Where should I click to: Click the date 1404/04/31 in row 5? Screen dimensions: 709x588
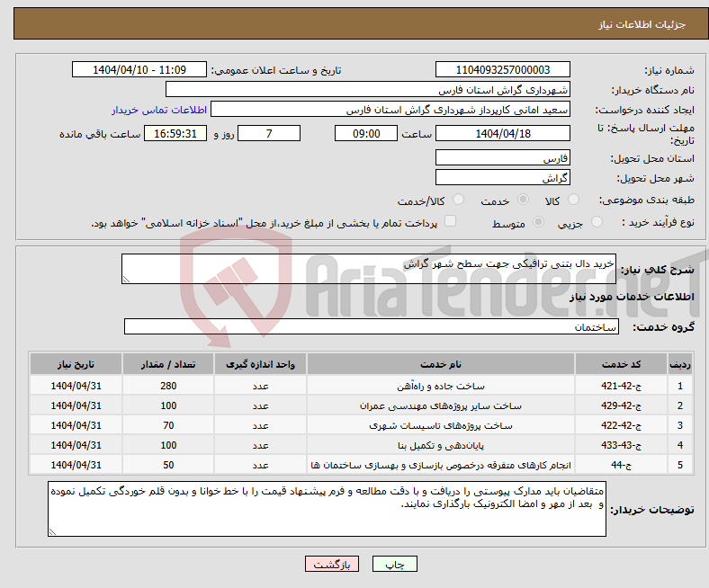point(76,465)
